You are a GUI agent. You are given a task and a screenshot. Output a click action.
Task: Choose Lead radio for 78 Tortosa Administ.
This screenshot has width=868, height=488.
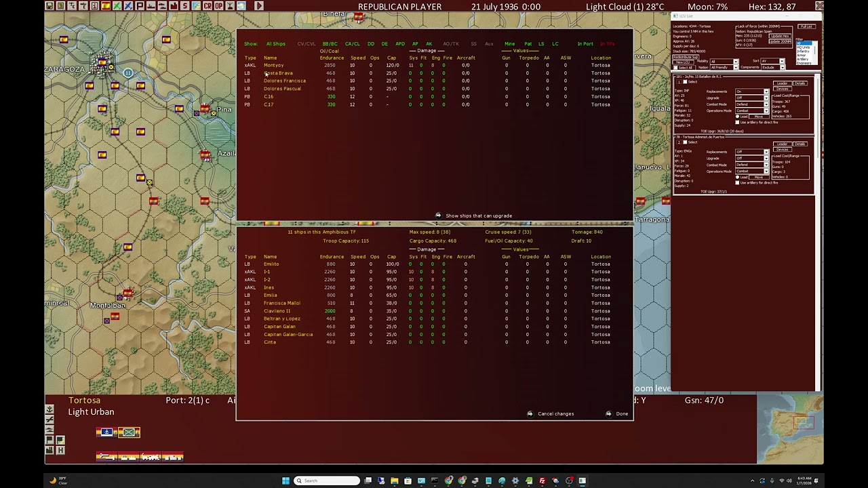click(x=737, y=177)
